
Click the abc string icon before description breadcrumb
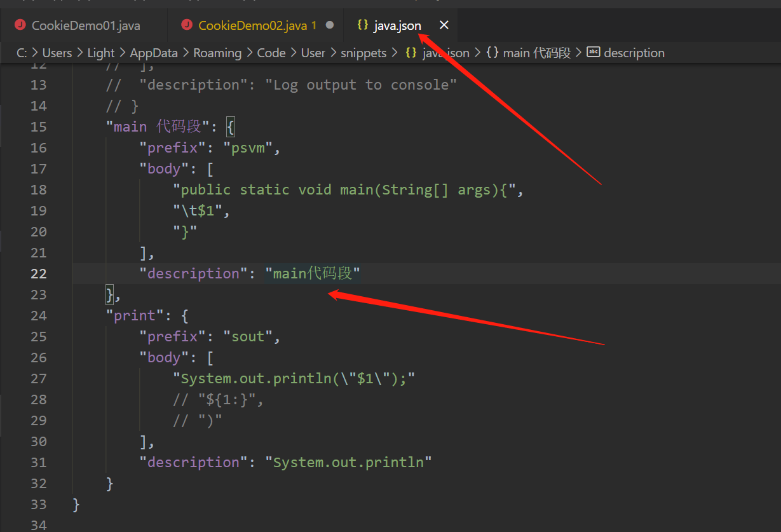[594, 53]
